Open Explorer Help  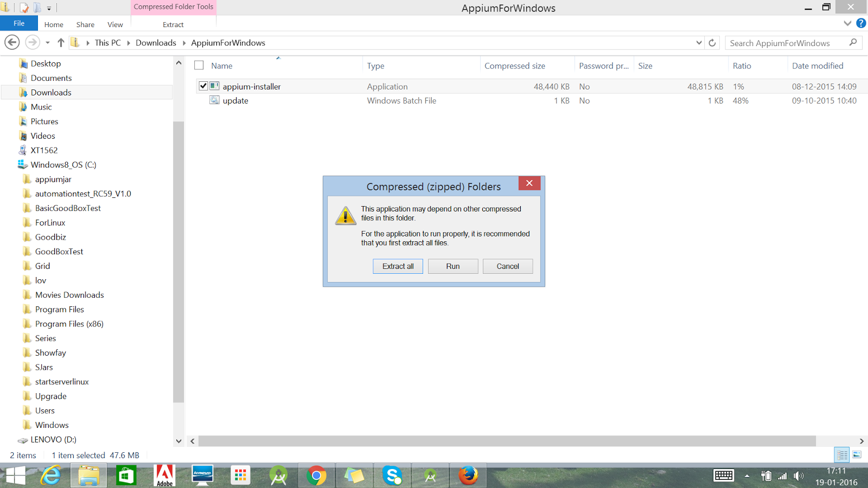(861, 23)
